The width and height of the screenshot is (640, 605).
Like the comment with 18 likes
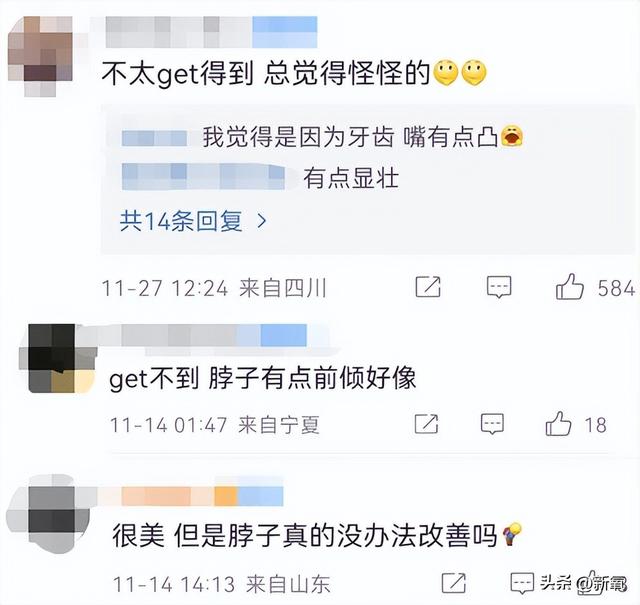tap(558, 424)
